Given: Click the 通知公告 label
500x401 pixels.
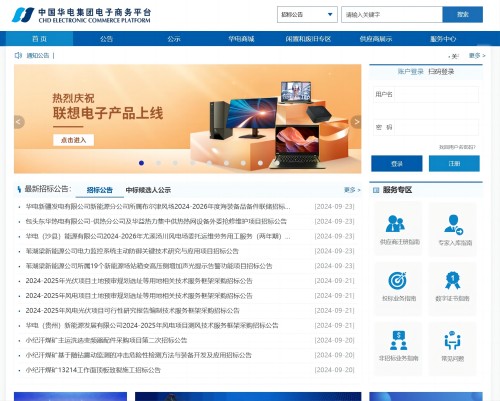Looking at the screenshot, I should pyautogui.click(x=38, y=55).
